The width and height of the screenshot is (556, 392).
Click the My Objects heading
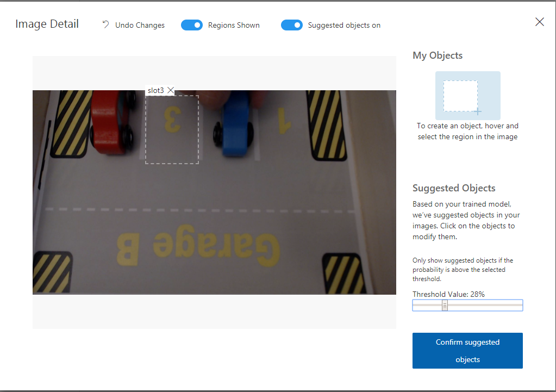[437, 55]
